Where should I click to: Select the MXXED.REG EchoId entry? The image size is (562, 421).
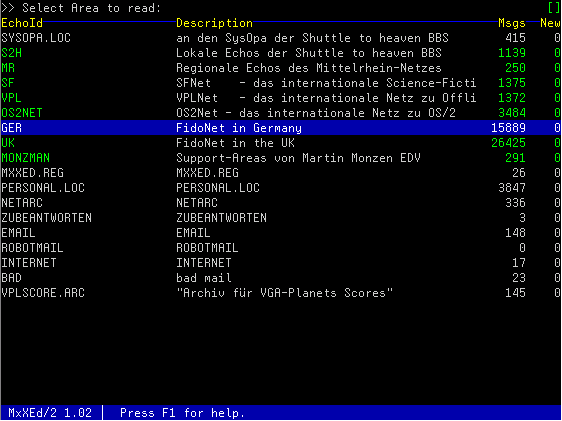33,173
